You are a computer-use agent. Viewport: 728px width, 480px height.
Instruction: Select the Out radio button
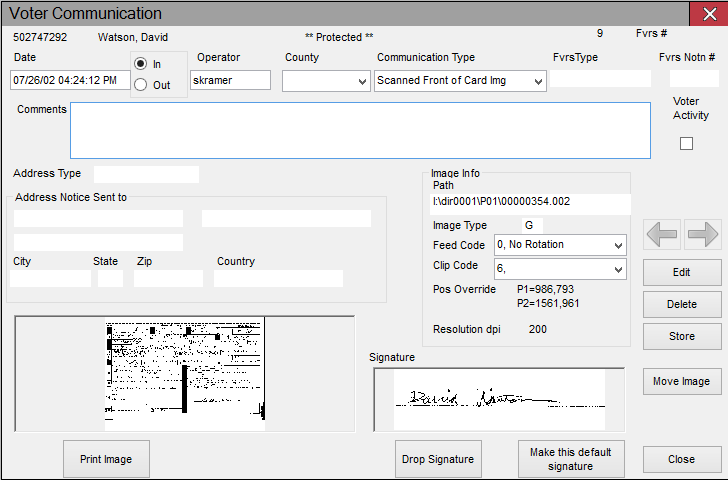(140, 85)
